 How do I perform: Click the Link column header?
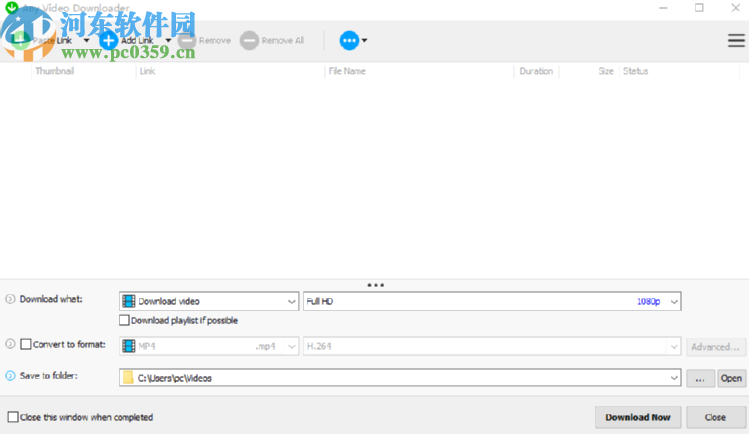point(147,71)
